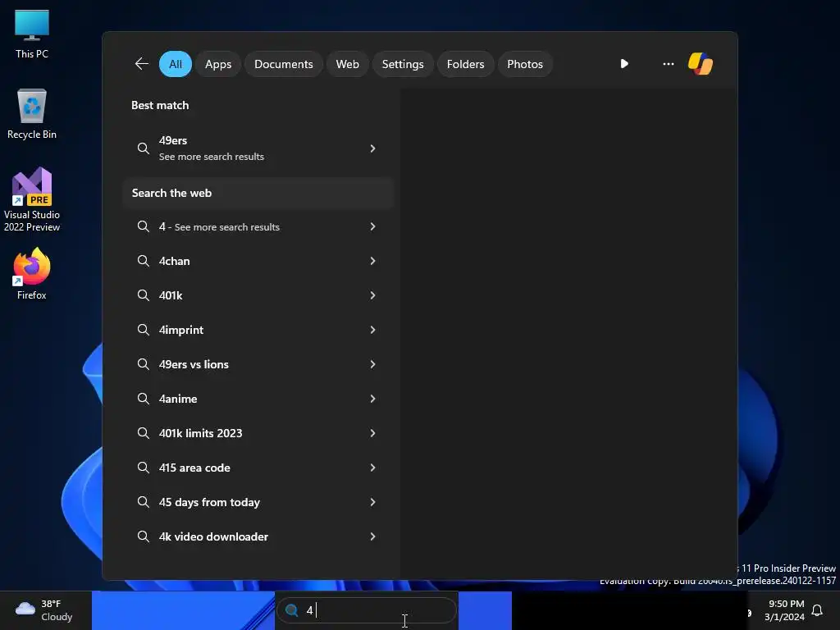Go back using the left arrow icon
840x630 pixels.
141,64
